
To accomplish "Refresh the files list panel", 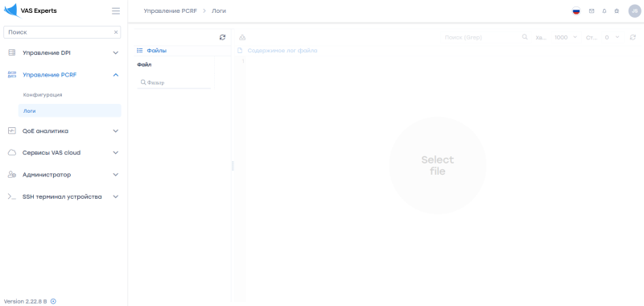I will point(223,37).
